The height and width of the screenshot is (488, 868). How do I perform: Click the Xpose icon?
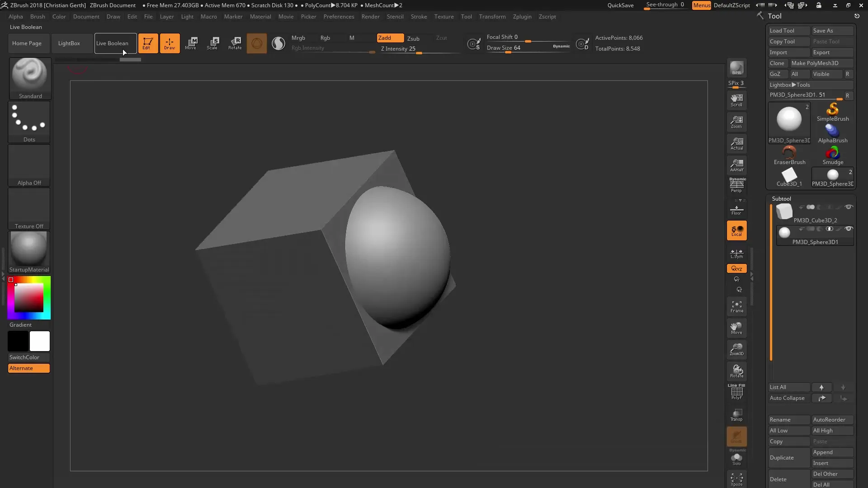click(736, 479)
